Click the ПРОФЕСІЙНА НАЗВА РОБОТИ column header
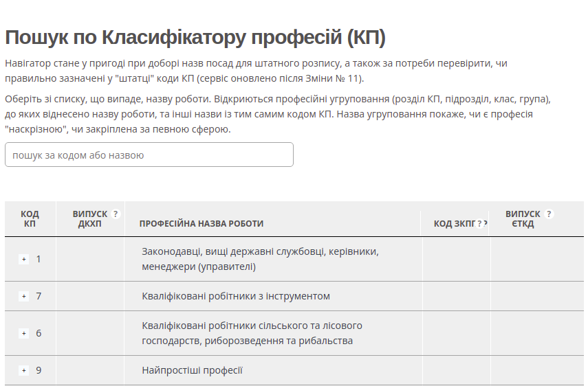This screenshot has width=588, height=386. point(202,224)
